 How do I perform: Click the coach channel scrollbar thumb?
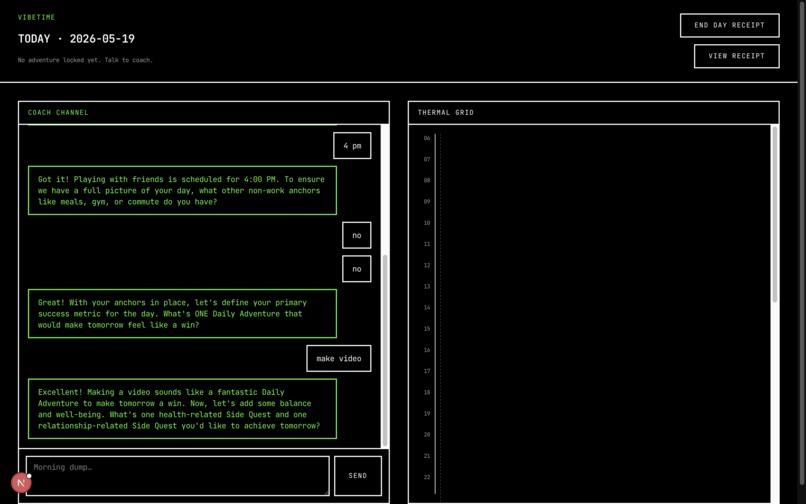(x=385, y=351)
